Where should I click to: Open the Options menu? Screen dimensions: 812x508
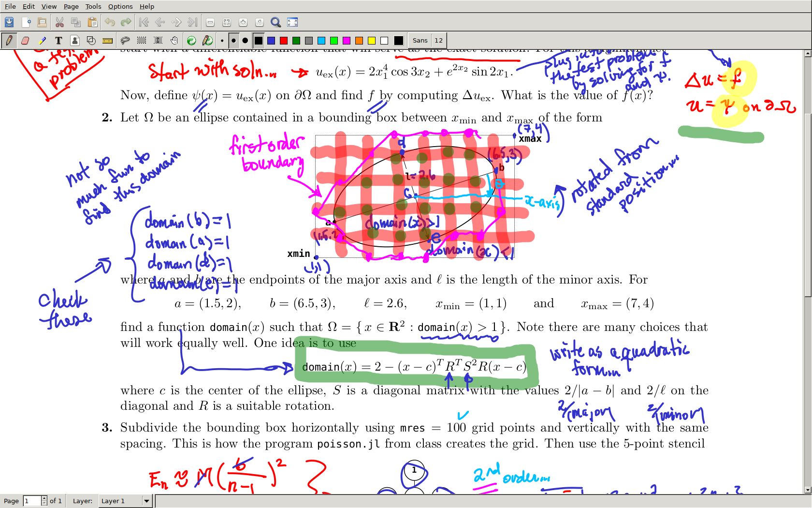(x=120, y=6)
